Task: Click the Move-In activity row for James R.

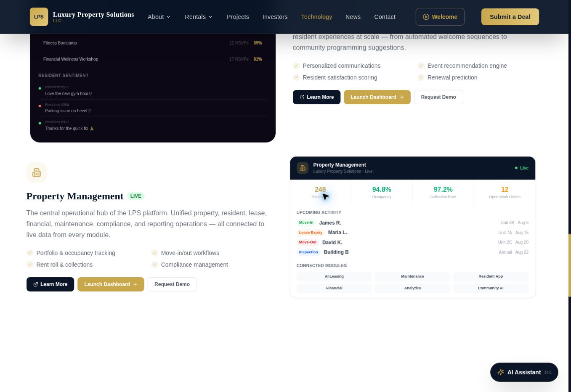Action: coord(412,222)
